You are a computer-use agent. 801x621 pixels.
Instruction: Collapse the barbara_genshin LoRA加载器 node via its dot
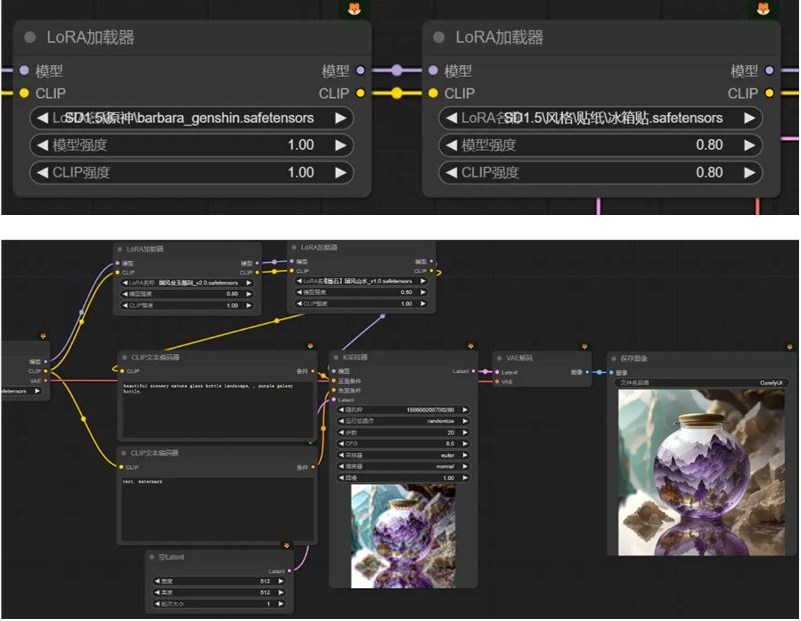click(29, 38)
